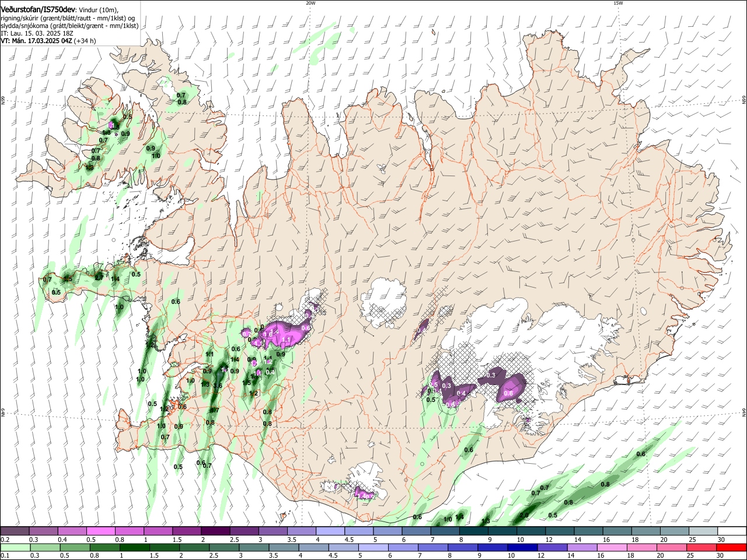Pick the 14–16 swatch on upper legend row
This screenshot has width=747, height=560.
588,531
